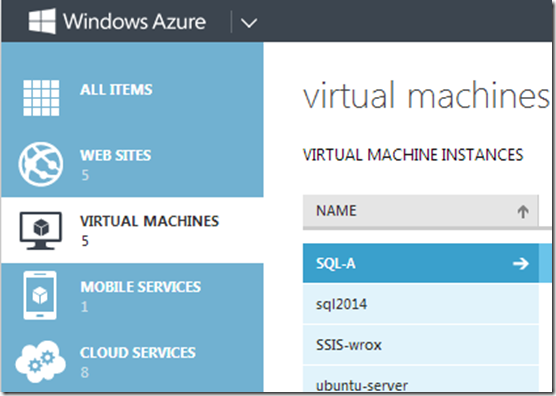This screenshot has height=396, width=556.
Task: Select the ubuntu-server virtual machine row
Action: point(421,380)
